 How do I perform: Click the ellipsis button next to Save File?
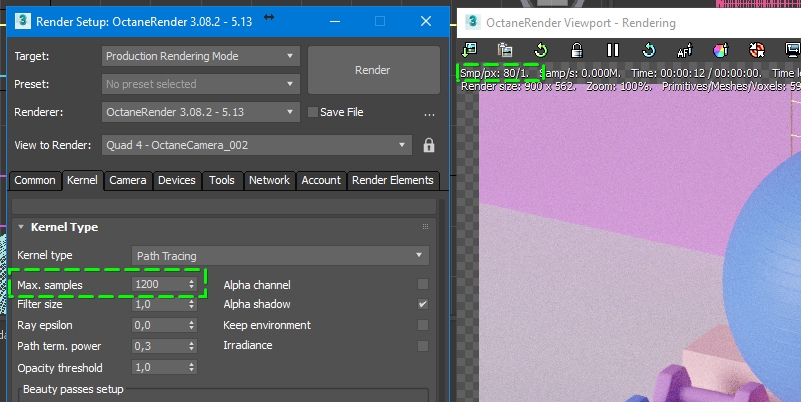coord(429,113)
